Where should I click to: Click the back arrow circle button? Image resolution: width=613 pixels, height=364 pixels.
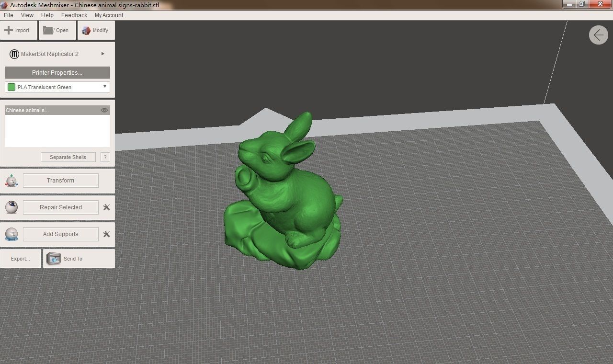pyautogui.click(x=599, y=35)
